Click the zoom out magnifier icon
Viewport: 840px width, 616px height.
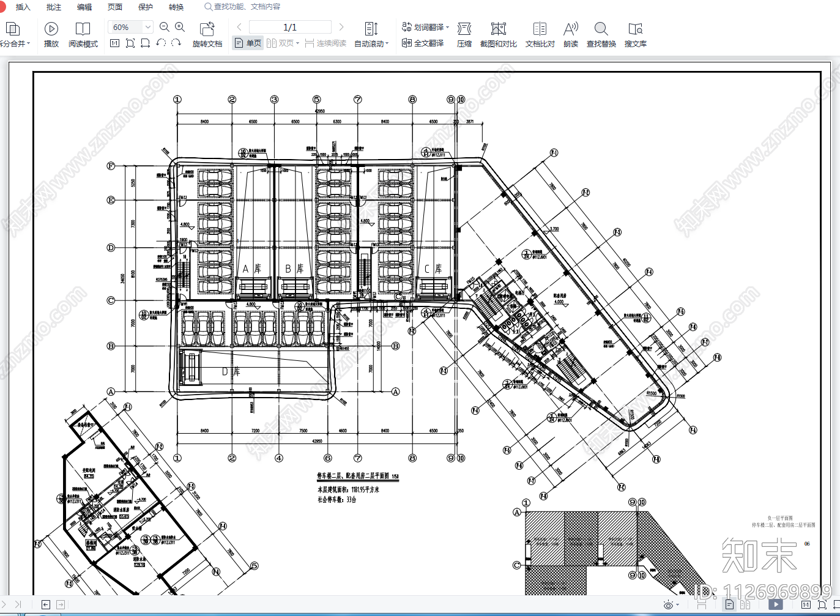(165, 27)
